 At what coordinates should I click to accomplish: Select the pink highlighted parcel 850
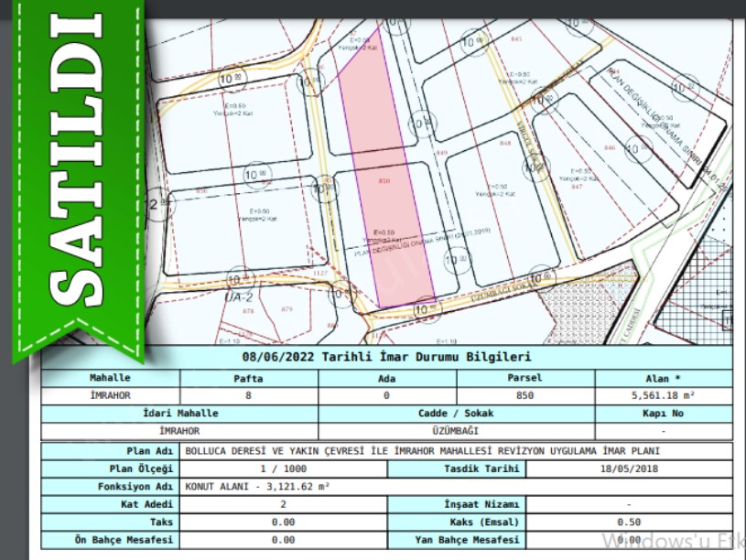click(x=384, y=183)
